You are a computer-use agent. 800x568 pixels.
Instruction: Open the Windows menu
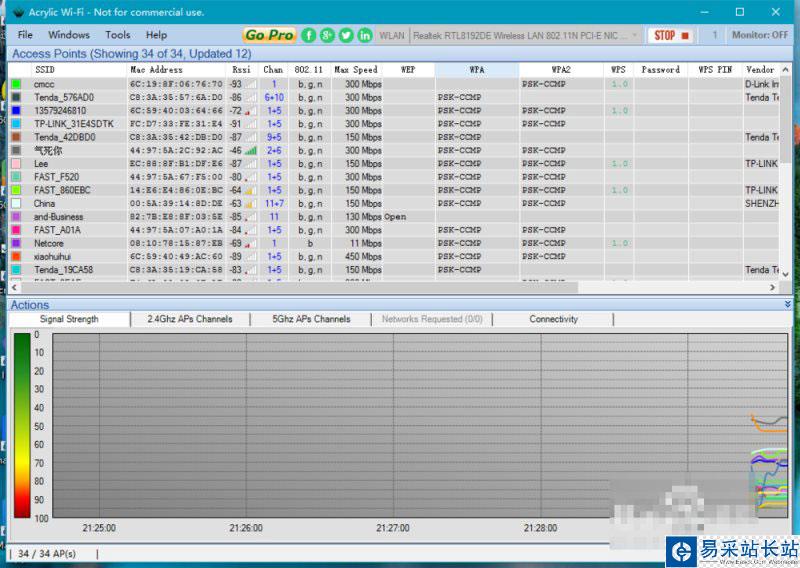(x=69, y=35)
